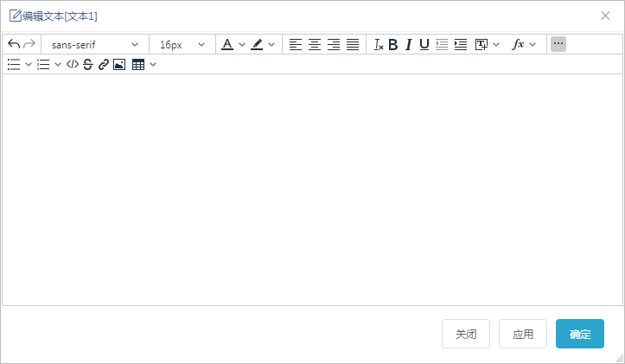The width and height of the screenshot is (625, 364).
Task: Apply the text color (A icon)
Action: coord(227,44)
